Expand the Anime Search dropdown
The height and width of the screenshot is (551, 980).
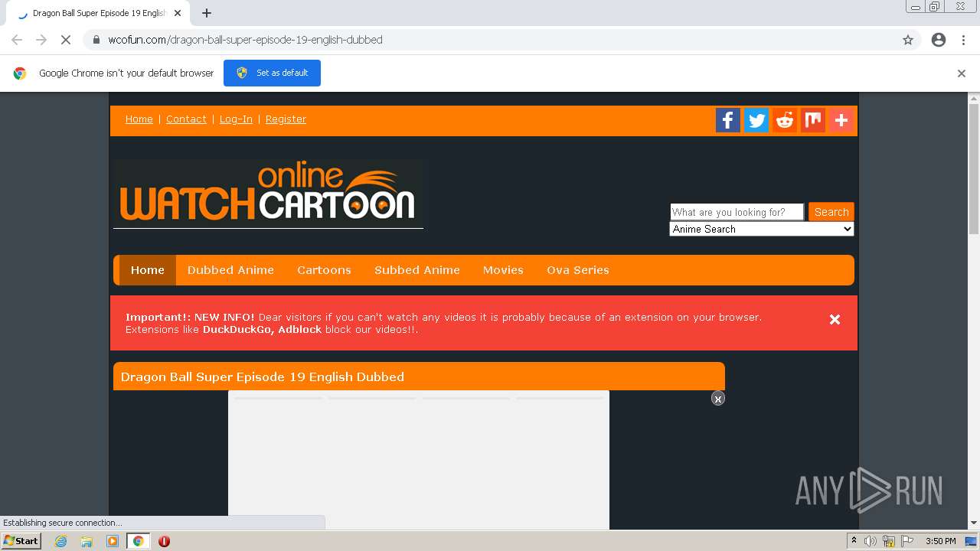click(x=762, y=229)
